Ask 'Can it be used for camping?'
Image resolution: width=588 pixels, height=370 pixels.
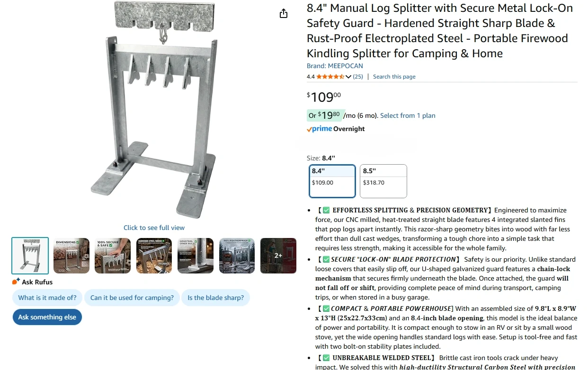[x=132, y=298]
